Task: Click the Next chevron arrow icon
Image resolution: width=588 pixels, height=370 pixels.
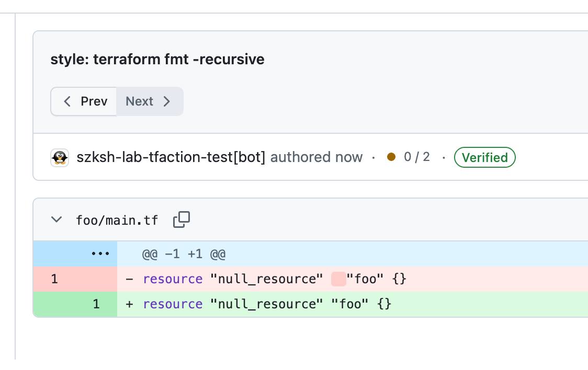Action: 167,101
